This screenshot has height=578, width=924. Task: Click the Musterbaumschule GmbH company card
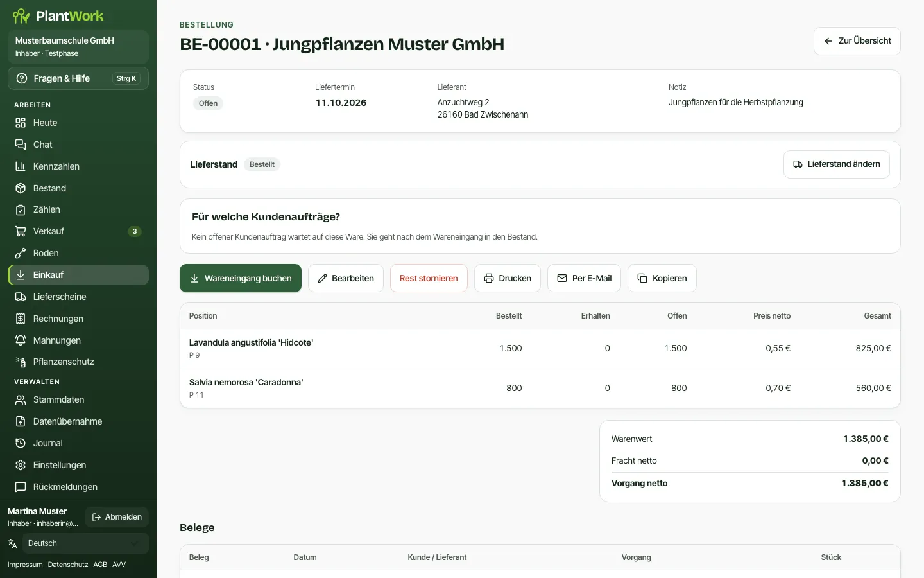(78, 47)
